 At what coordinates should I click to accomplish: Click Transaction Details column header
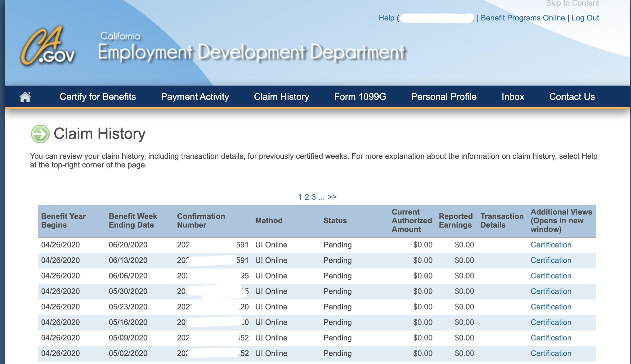pyautogui.click(x=502, y=220)
